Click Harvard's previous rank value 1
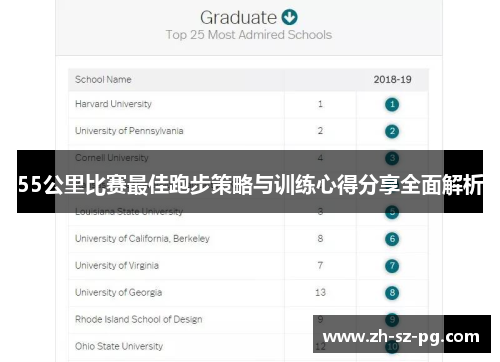500x362 pixels. 320,104
